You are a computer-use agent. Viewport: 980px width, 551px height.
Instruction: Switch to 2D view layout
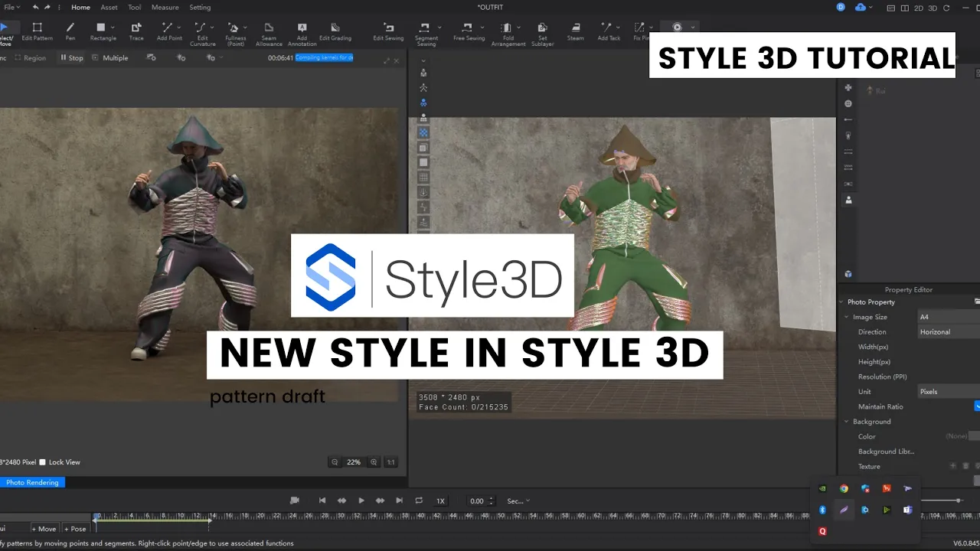918,8
